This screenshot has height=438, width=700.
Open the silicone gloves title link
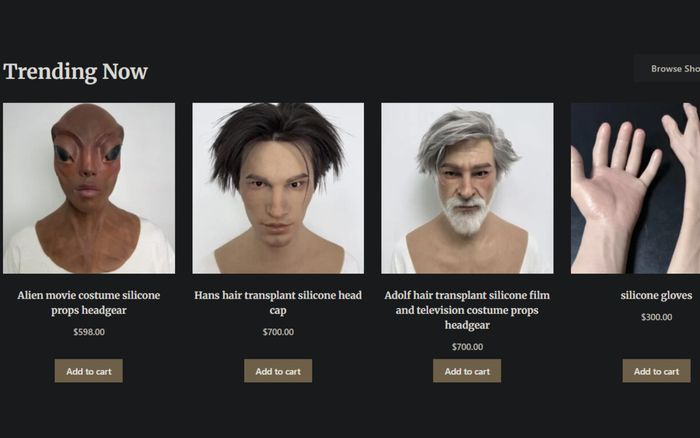click(656, 295)
